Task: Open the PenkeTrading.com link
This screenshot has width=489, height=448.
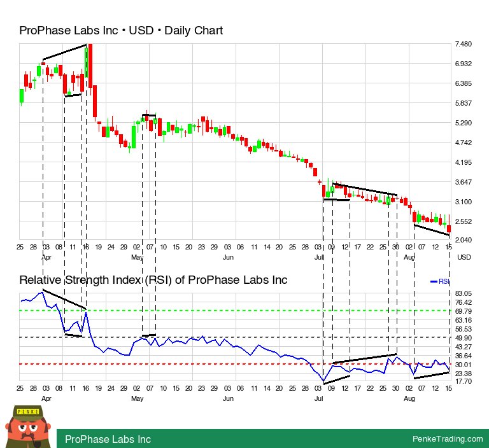Action: [448, 438]
